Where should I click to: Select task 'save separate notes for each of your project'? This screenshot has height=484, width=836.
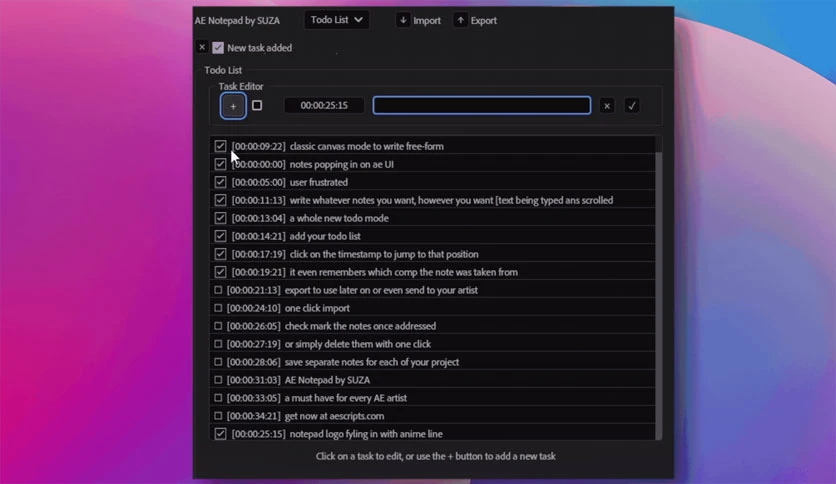(x=372, y=362)
